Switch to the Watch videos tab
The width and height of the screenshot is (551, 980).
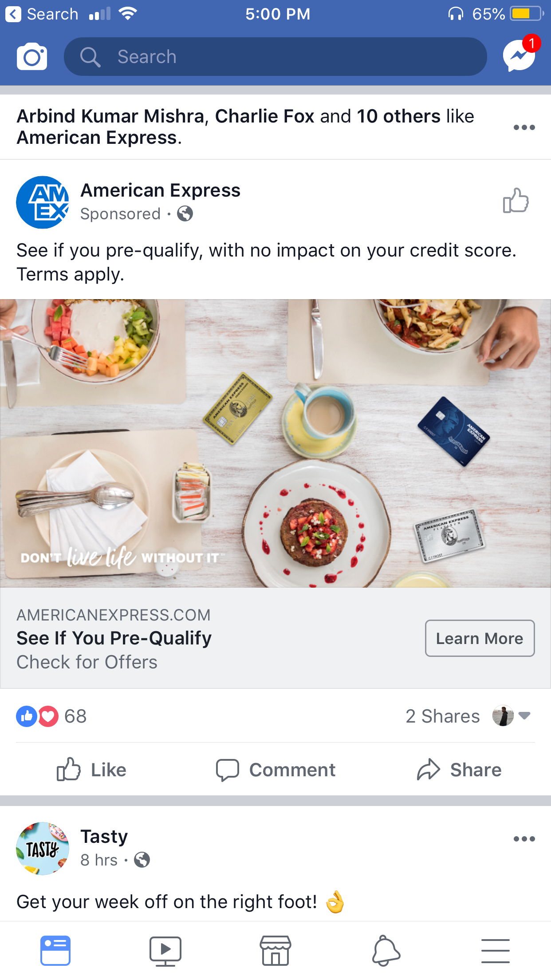(x=165, y=951)
